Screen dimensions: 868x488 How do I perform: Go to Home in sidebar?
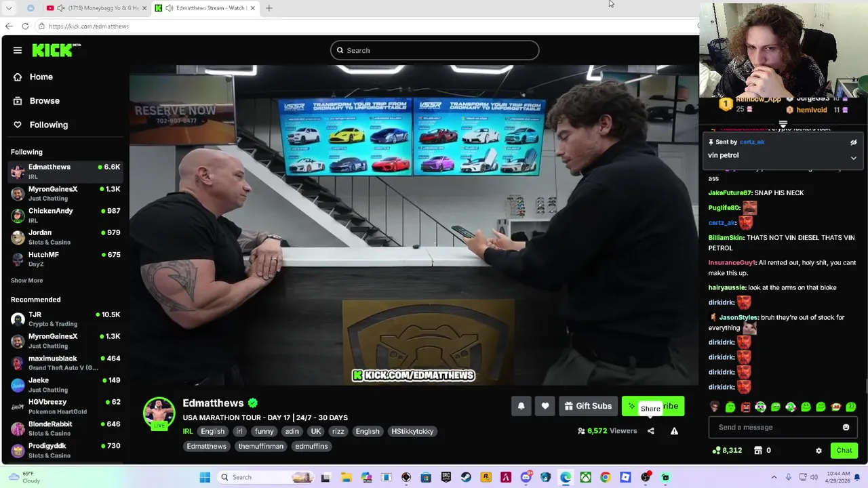pyautogui.click(x=33, y=77)
